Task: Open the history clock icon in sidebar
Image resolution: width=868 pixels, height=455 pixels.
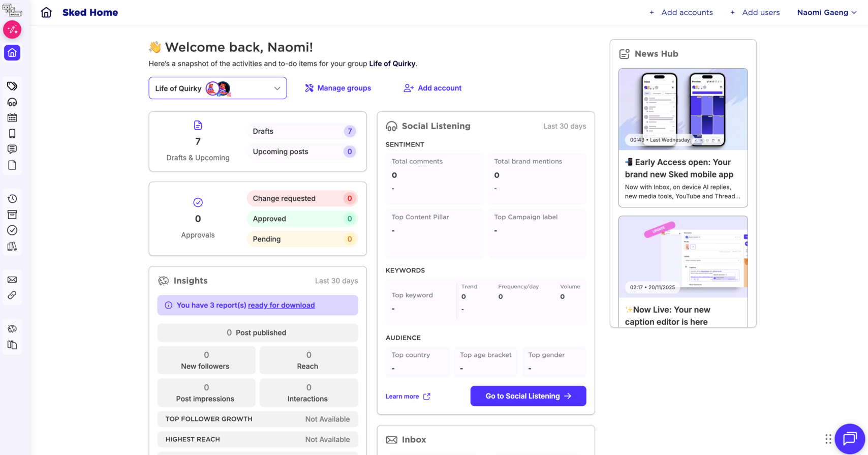Action: (x=12, y=199)
